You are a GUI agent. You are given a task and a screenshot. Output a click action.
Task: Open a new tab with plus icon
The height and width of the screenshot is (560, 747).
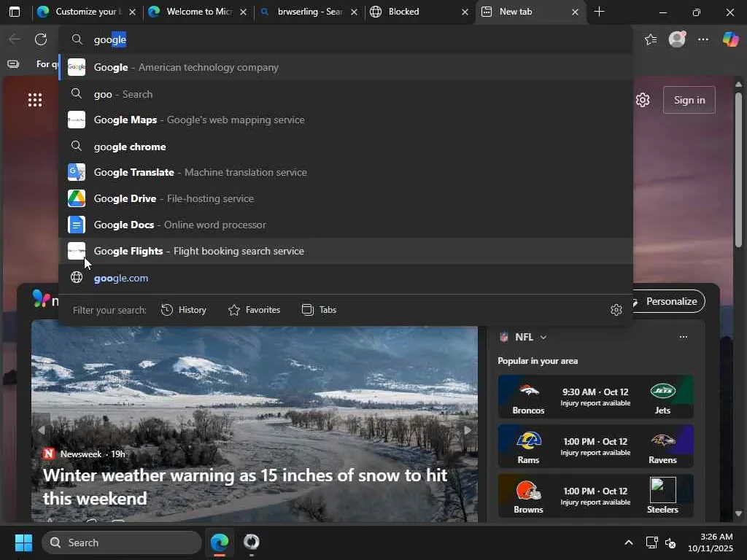tap(600, 12)
